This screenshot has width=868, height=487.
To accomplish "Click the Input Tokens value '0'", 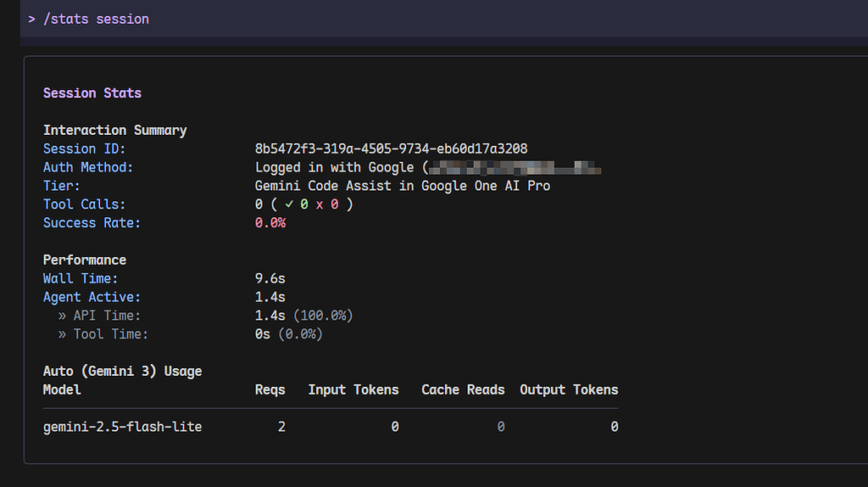I will click(x=395, y=427).
